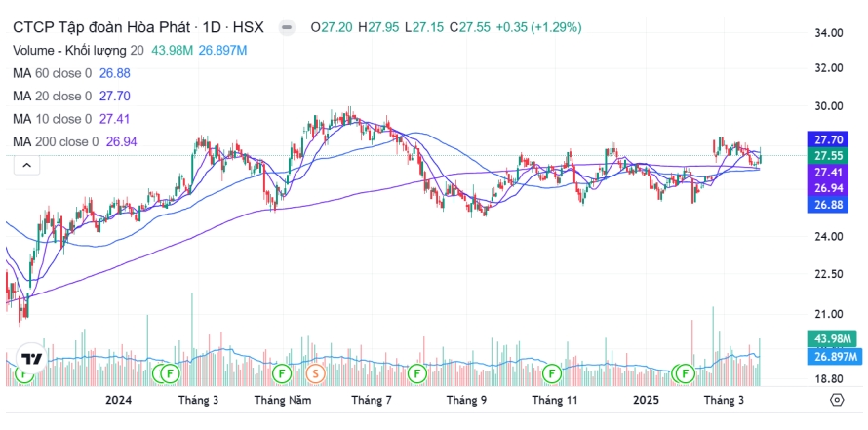
Task: Click the C27.55 close price value
Action: (x=469, y=27)
